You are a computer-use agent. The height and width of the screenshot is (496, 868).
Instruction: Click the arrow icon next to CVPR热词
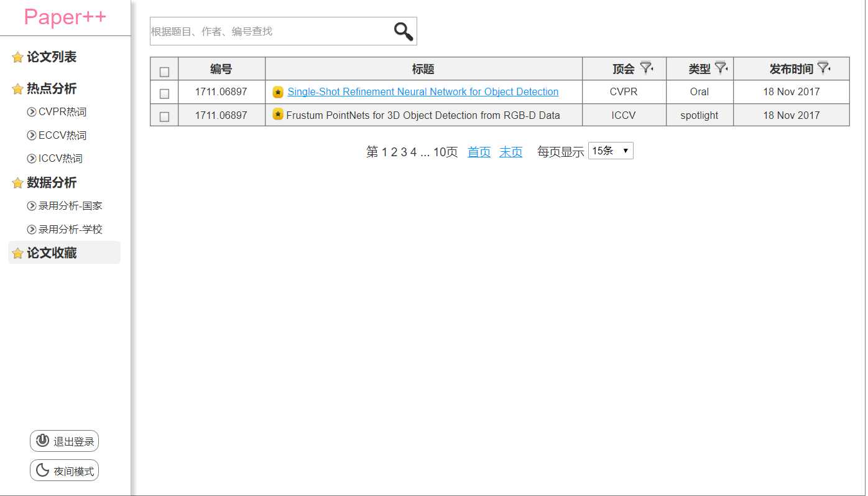(32, 112)
